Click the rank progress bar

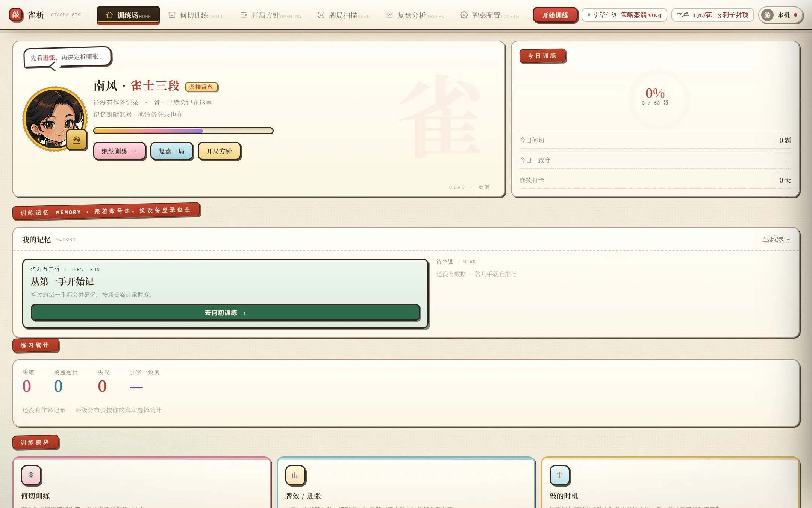183,131
